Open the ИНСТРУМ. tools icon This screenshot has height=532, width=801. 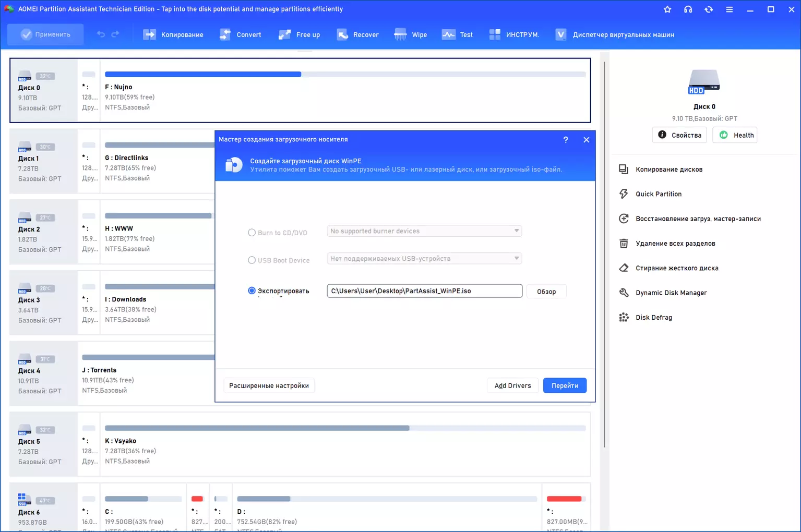(495, 34)
